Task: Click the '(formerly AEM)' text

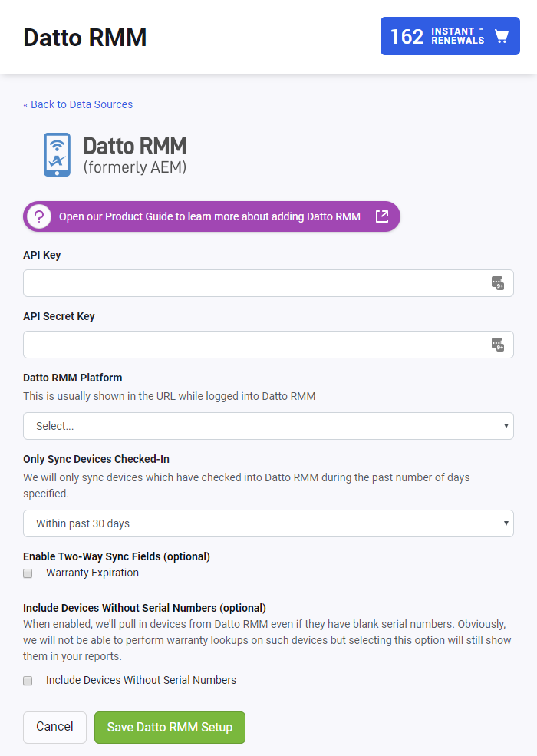Action: coord(135,167)
